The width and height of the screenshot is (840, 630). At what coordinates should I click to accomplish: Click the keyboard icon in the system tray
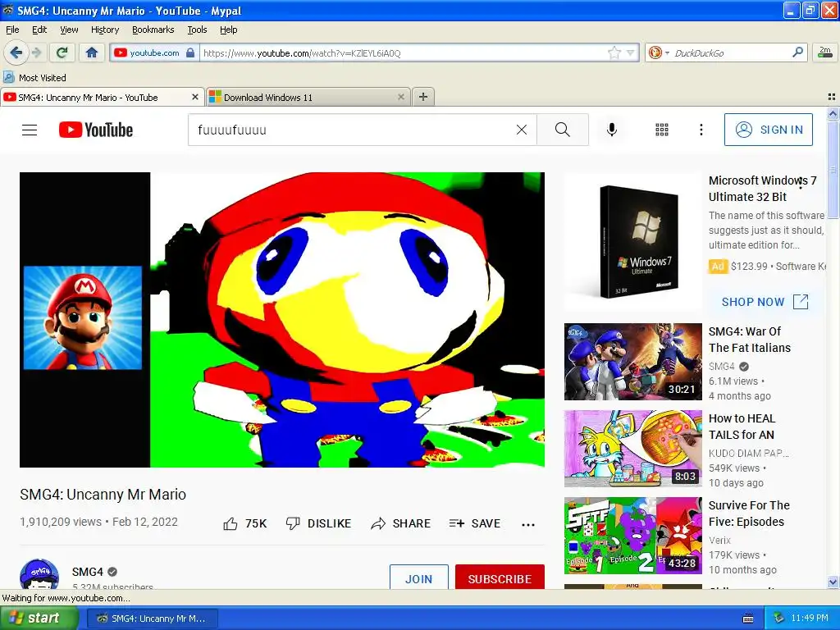(748, 619)
